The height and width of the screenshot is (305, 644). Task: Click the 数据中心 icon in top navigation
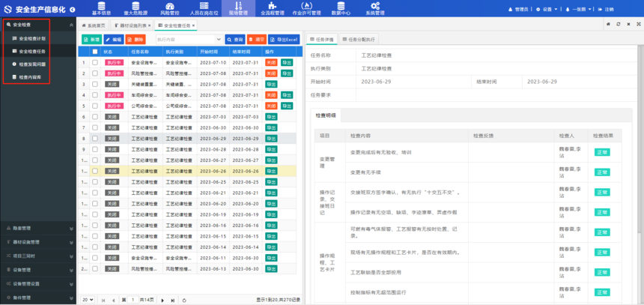coord(341,6)
